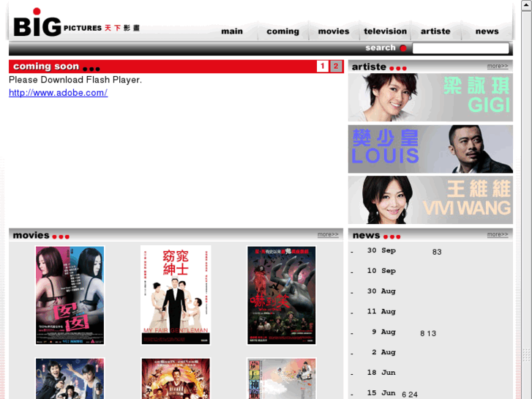This screenshot has height=399, width=532.
Task: Click the scrollbar up arrow
Action: 527,5
